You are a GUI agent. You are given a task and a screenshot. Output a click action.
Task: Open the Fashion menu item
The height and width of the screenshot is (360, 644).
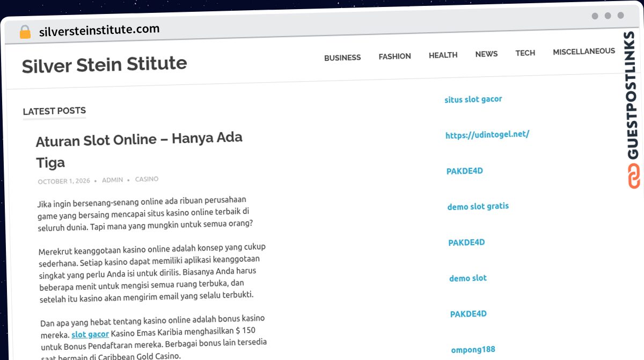tap(394, 56)
